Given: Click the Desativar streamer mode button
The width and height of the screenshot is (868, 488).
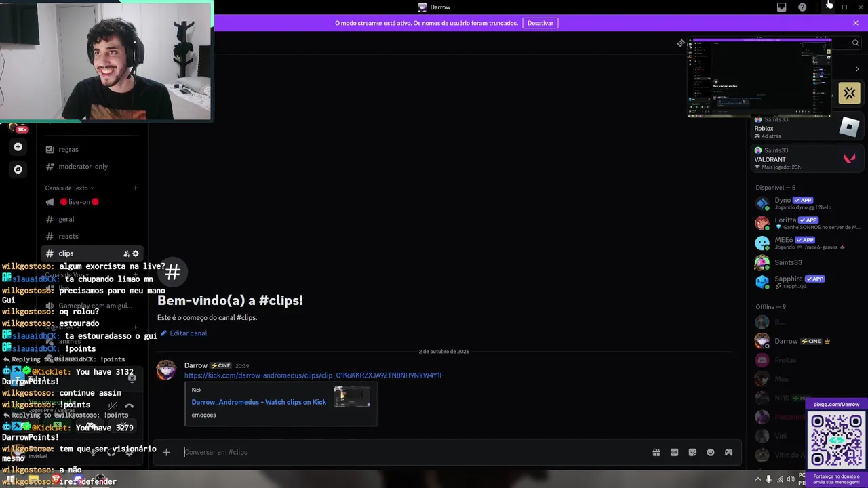Looking at the screenshot, I should click(540, 23).
